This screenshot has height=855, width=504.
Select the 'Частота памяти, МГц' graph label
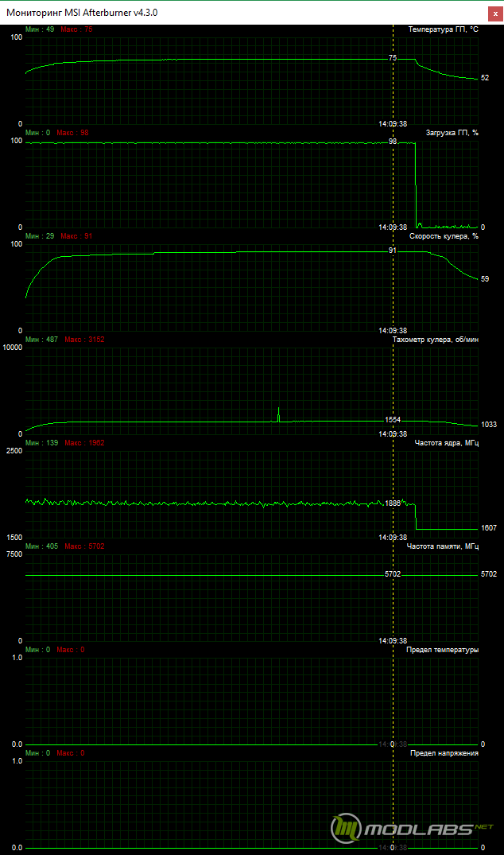pyautogui.click(x=442, y=546)
